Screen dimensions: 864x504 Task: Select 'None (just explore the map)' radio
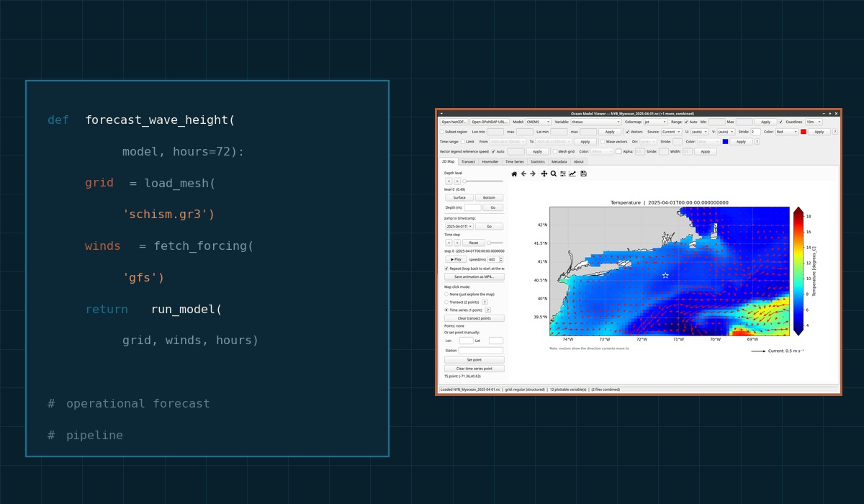click(446, 294)
